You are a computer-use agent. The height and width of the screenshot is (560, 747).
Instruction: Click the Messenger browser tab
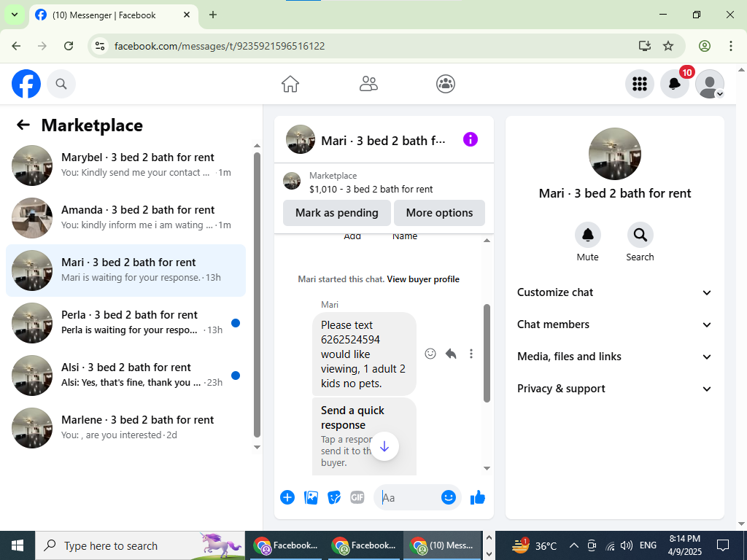pyautogui.click(x=113, y=15)
